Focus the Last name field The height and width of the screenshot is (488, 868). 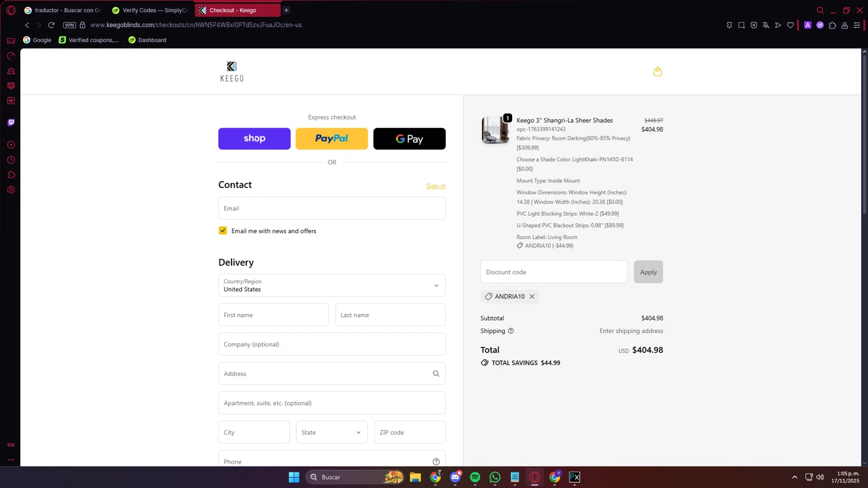391,315
